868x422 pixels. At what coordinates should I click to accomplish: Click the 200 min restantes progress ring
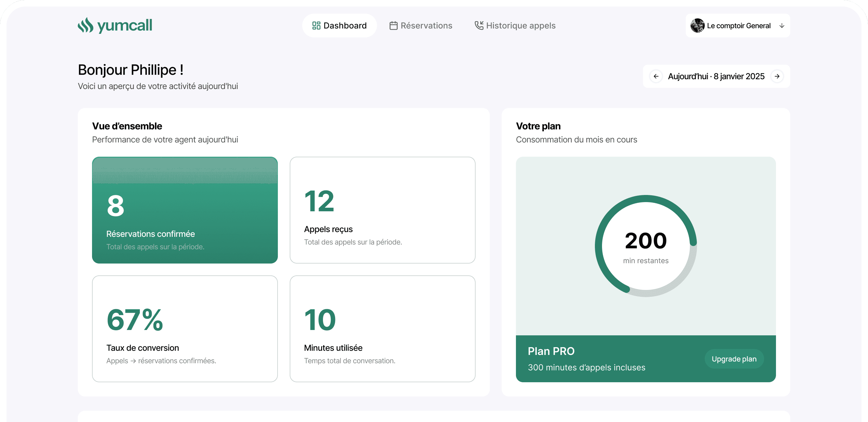pos(646,246)
